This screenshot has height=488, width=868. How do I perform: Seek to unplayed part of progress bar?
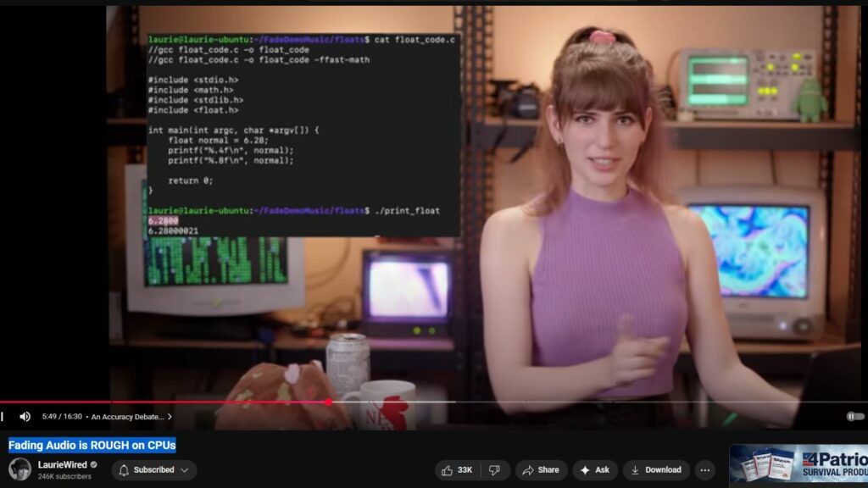click(593, 402)
